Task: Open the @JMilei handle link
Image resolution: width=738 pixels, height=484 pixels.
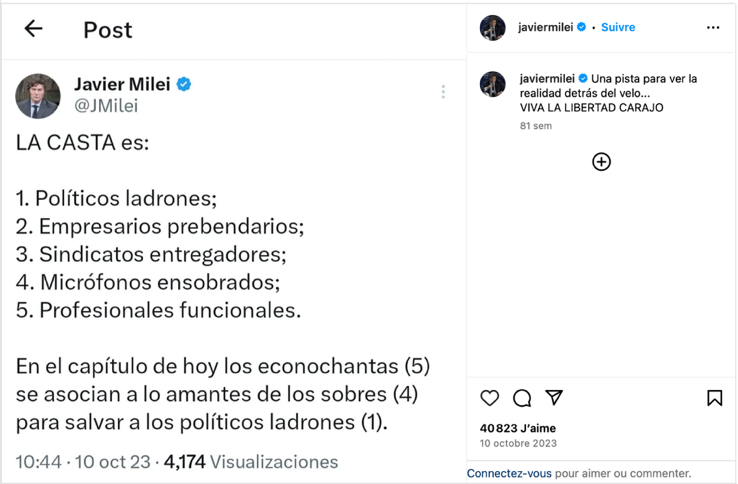Action: coord(106,106)
